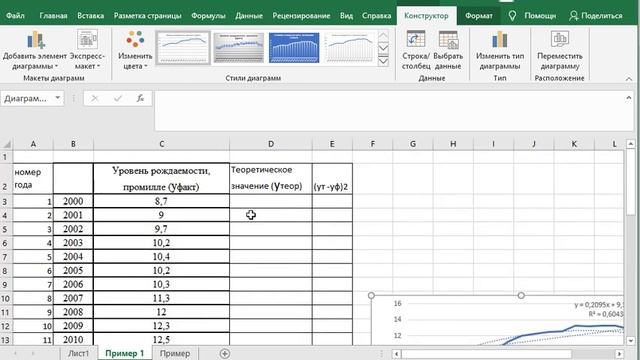Click the Поделиться share button

click(x=596, y=16)
